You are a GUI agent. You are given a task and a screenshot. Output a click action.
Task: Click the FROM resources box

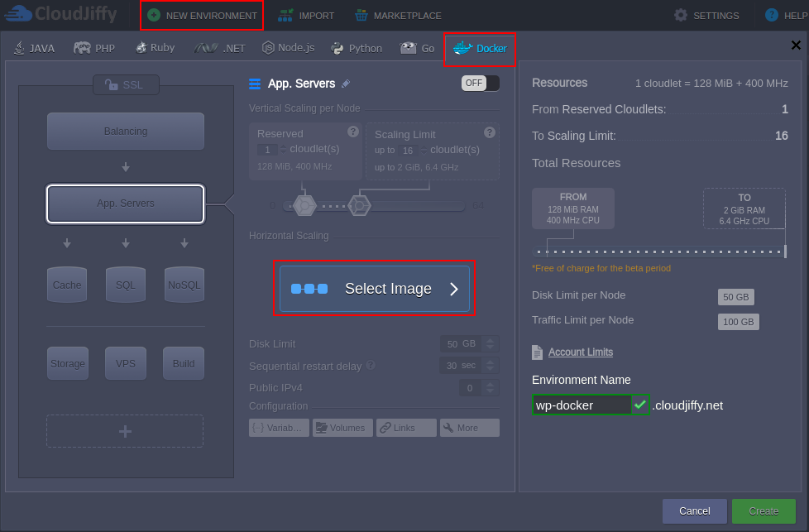pyautogui.click(x=572, y=208)
